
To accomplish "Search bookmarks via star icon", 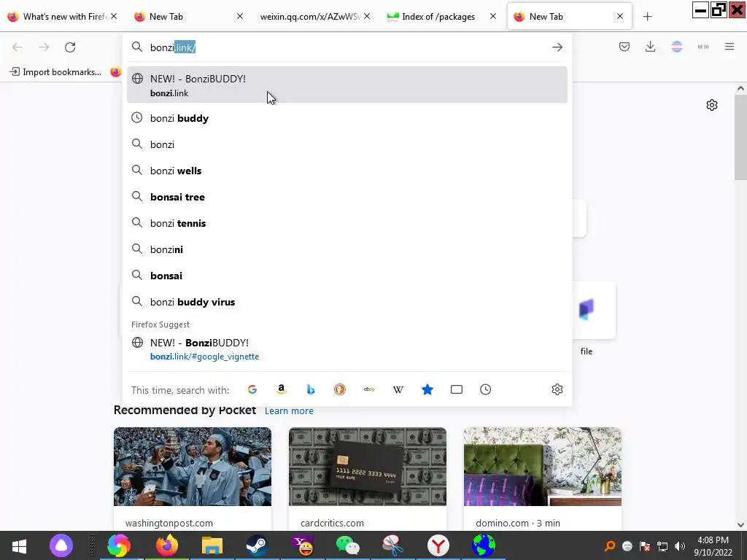I will pos(427,389).
